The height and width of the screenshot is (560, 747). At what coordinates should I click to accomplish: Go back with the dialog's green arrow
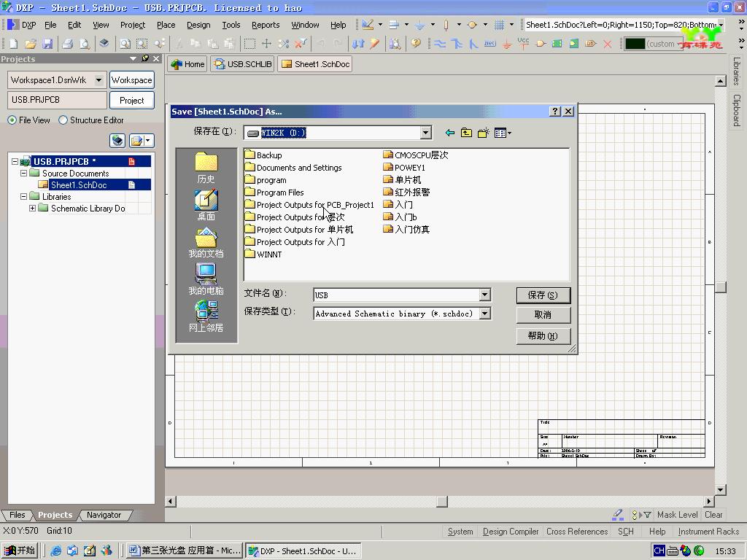coord(449,133)
